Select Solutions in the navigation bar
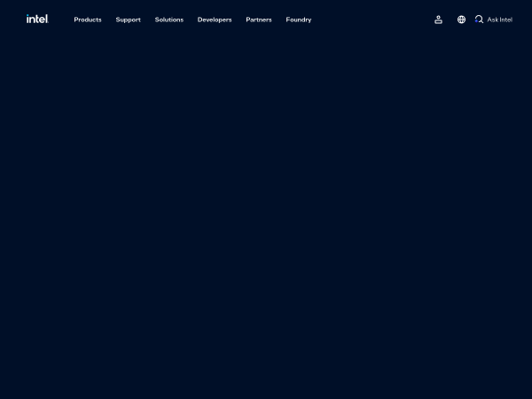532x399 pixels. pyautogui.click(x=168, y=20)
